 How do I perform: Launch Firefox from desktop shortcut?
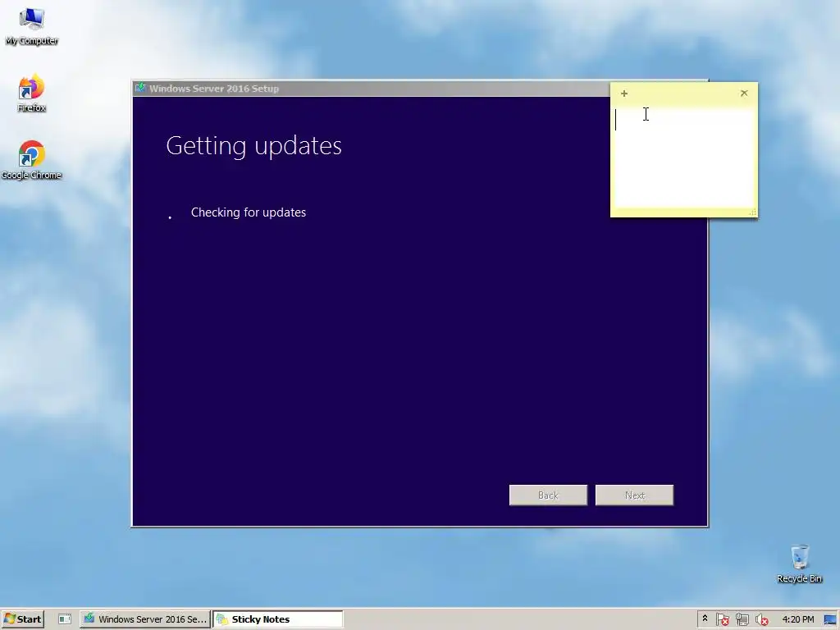(31, 93)
